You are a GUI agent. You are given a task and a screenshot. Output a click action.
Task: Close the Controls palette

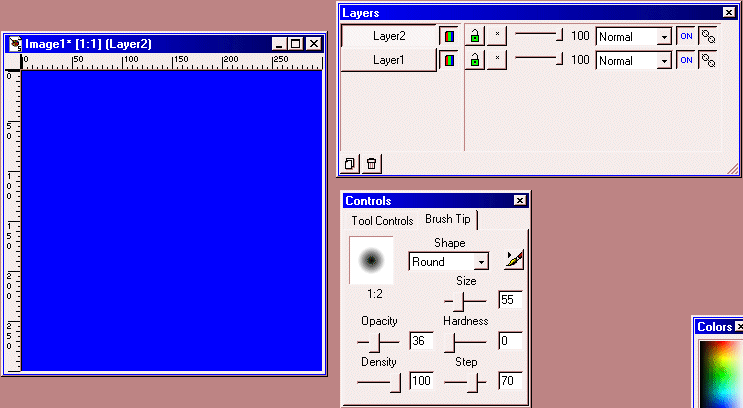[x=520, y=200]
